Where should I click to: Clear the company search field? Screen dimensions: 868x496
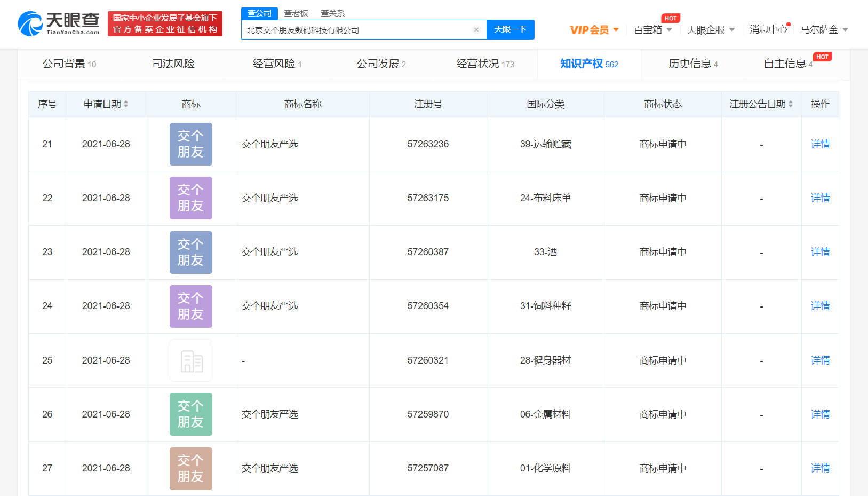(x=476, y=30)
